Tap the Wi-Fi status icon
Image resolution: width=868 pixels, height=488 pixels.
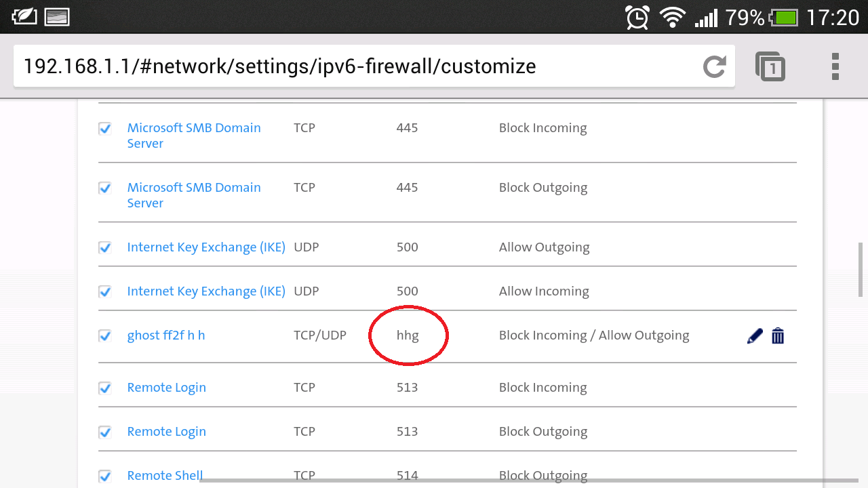pos(672,17)
